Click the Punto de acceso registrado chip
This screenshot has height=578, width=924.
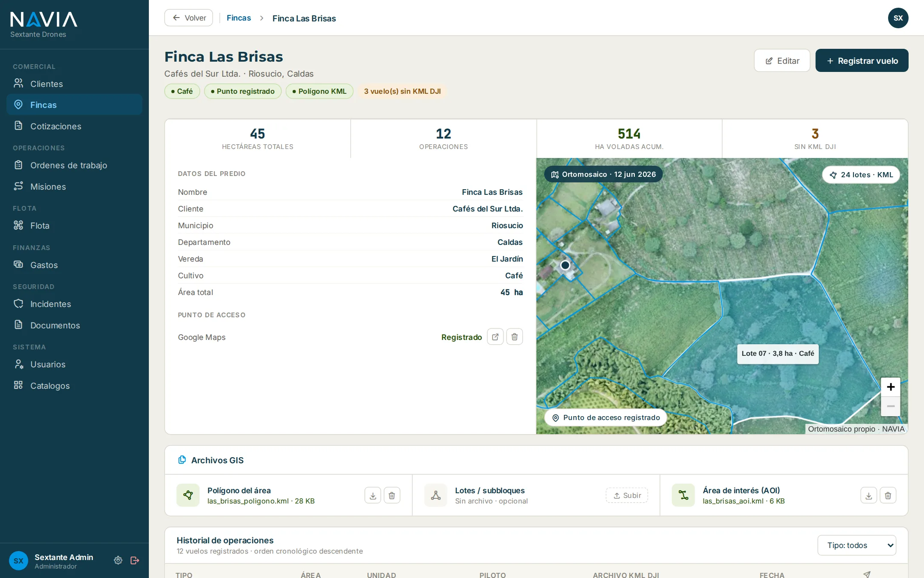[606, 417]
